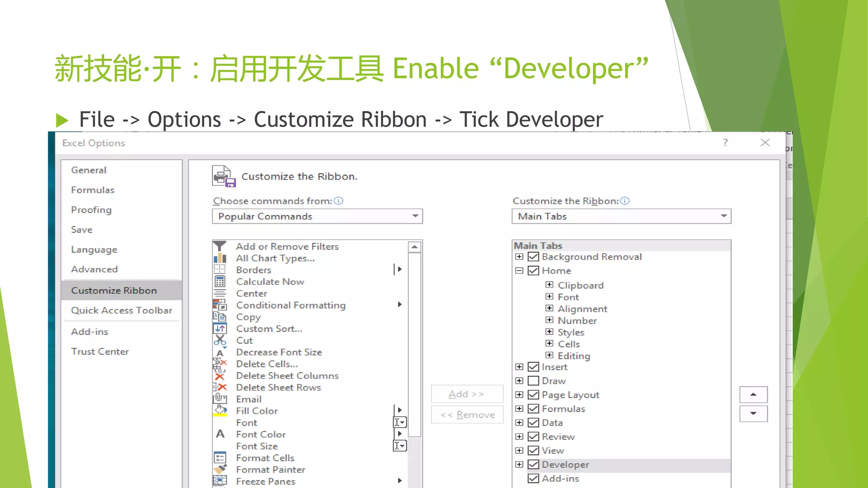The height and width of the screenshot is (488, 868).
Task: Toggle the Developer tab checkbox
Action: tap(533, 464)
